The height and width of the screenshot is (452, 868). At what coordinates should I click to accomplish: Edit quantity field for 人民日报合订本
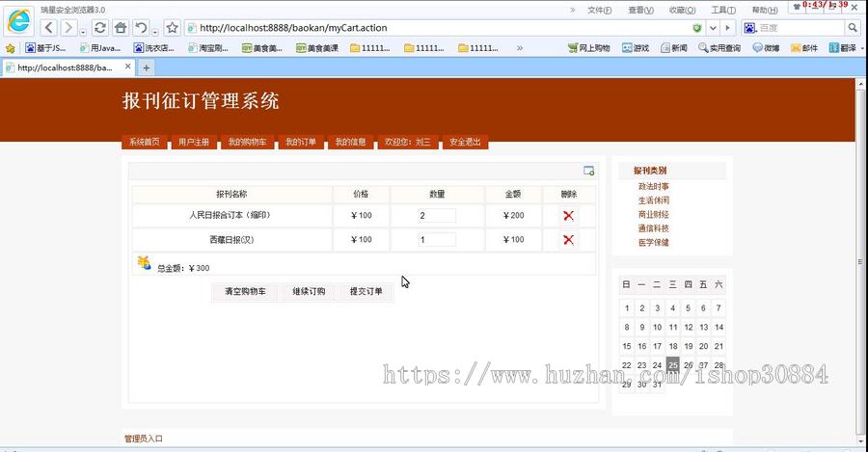(437, 215)
